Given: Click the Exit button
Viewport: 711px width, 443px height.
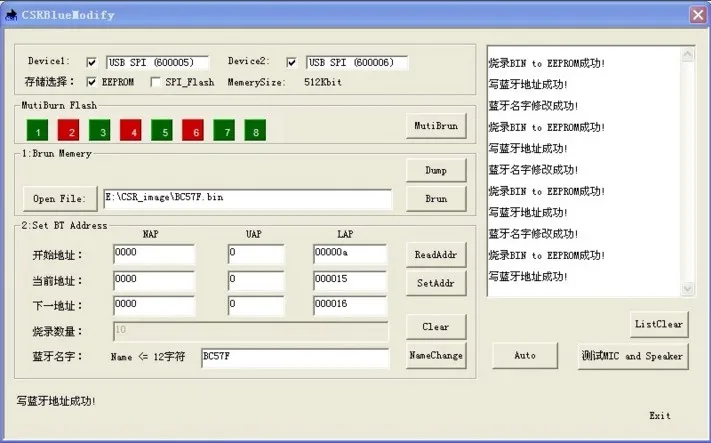Looking at the screenshot, I should 659,415.
